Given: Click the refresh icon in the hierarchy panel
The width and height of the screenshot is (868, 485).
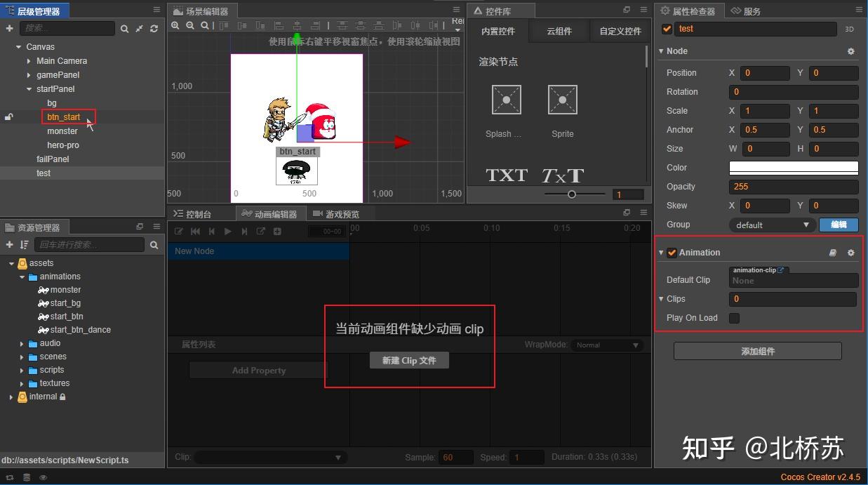Looking at the screenshot, I should pos(153,29).
